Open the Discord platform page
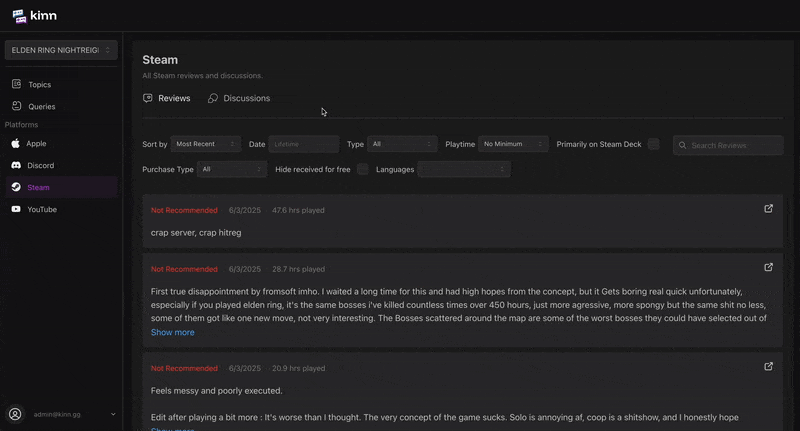 click(61, 165)
